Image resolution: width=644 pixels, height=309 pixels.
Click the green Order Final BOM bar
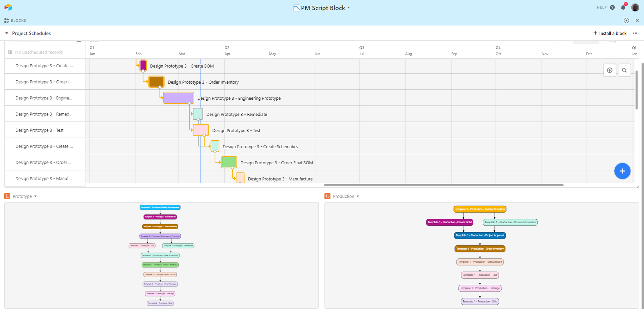229,162
